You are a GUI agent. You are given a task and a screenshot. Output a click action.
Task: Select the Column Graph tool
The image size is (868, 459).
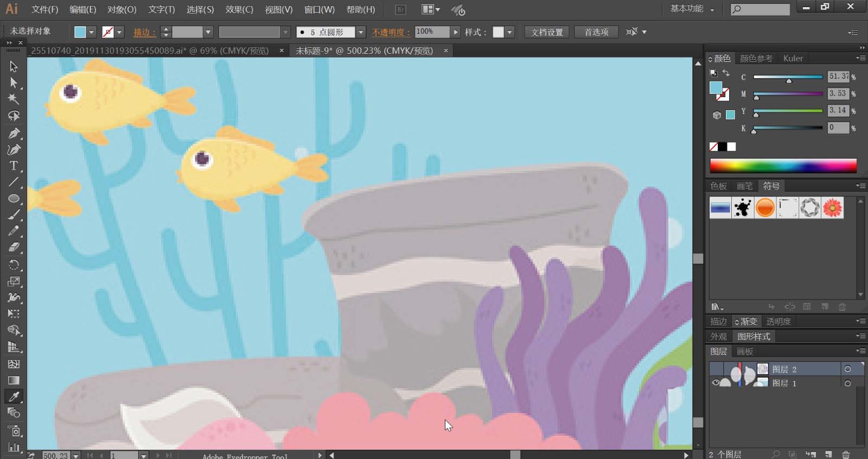(14, 448)
